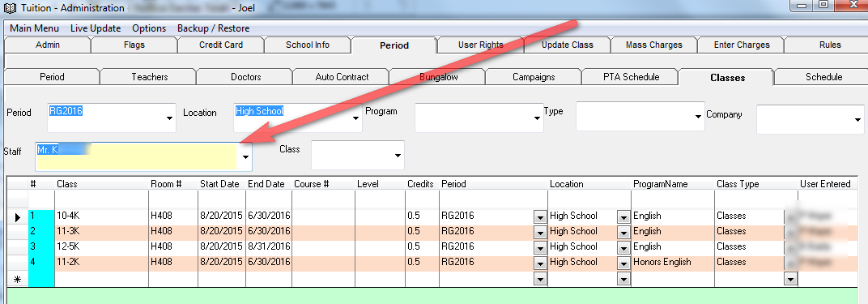Expand the Location filter dropdown showing High School
This screenshot has height=304, width=868.
click(x=355, y=118)
